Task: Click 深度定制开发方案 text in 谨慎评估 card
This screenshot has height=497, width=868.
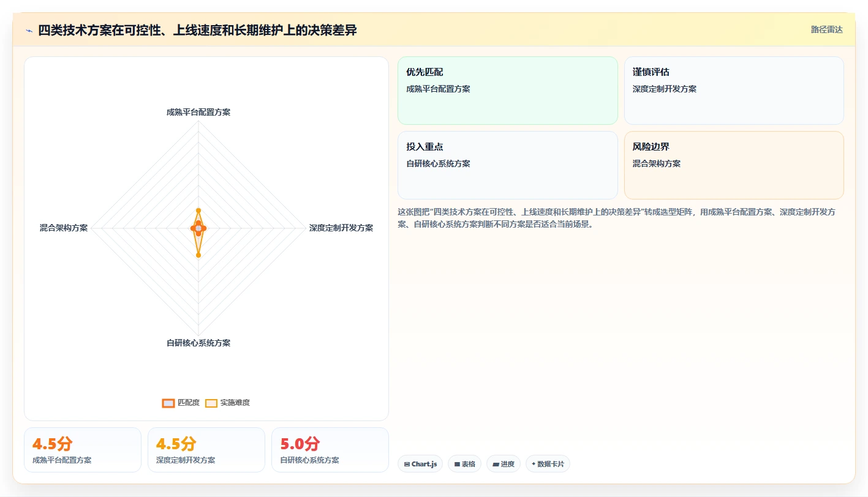Action: pyautogui.click(x=665, y=89)
